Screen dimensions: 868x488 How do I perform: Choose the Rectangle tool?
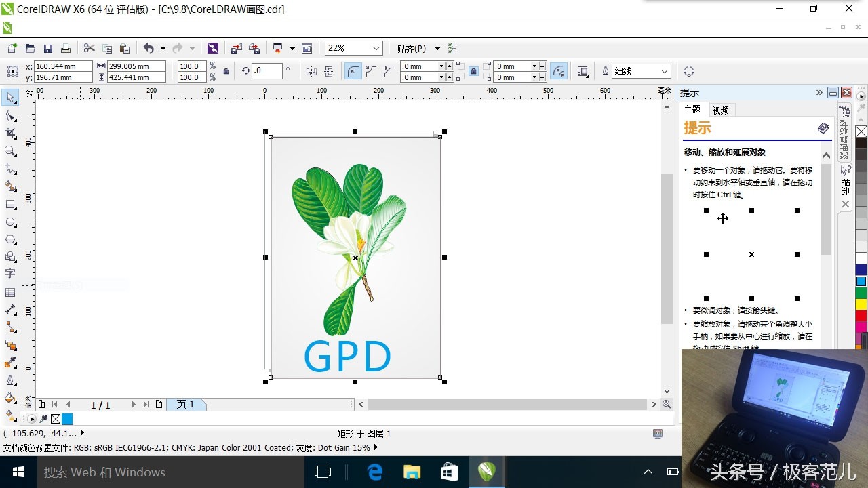click(10, 204)
